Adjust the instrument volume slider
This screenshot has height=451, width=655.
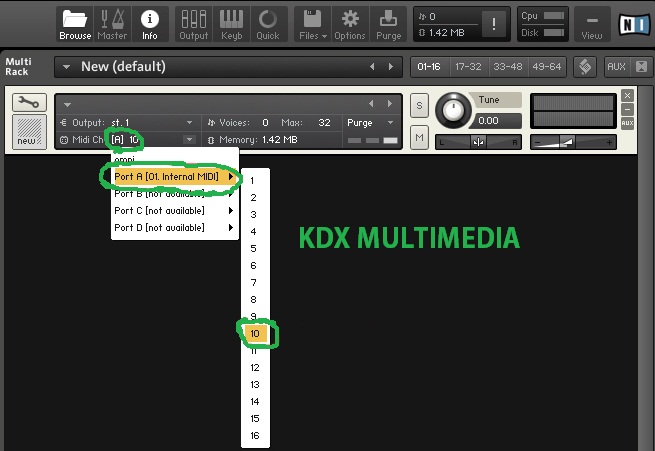click(573, 142)
